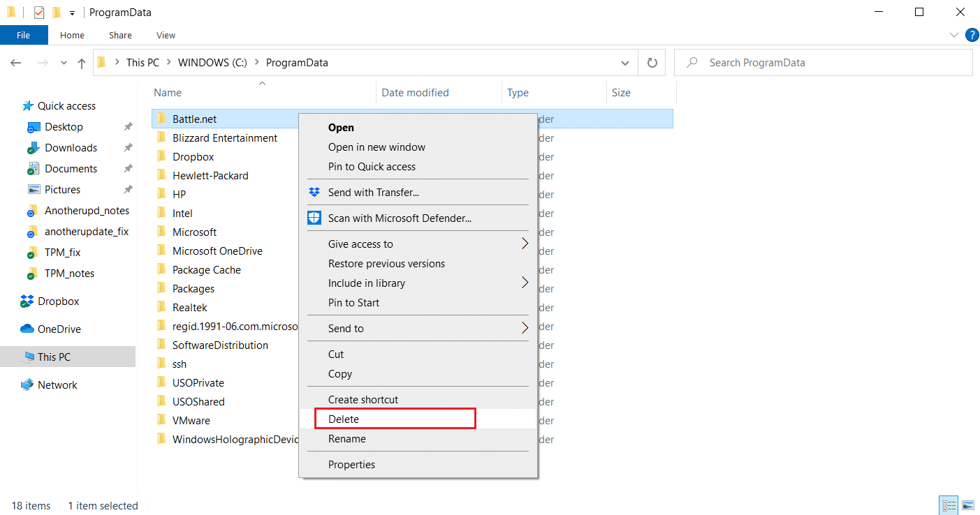Choose Properties in the context menu
The height and width of the screenshot is (515, 980).
(x=418, y=465)
